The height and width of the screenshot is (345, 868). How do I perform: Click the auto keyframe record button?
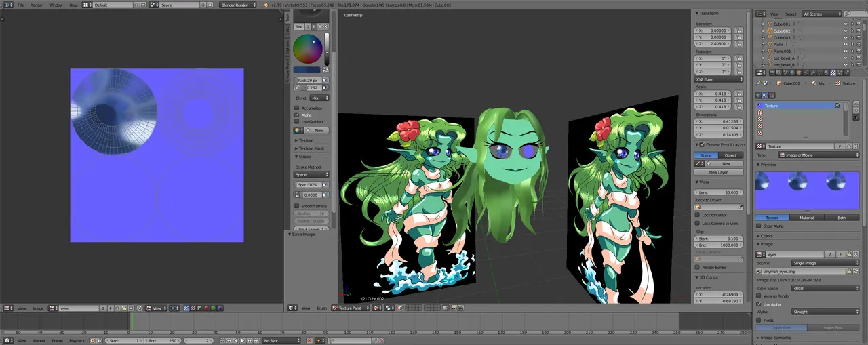coord(310,340)
